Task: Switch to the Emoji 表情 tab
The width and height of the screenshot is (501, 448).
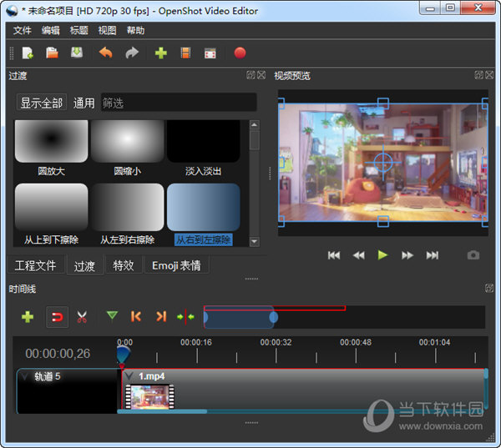Action: click(x=177, y=265)
